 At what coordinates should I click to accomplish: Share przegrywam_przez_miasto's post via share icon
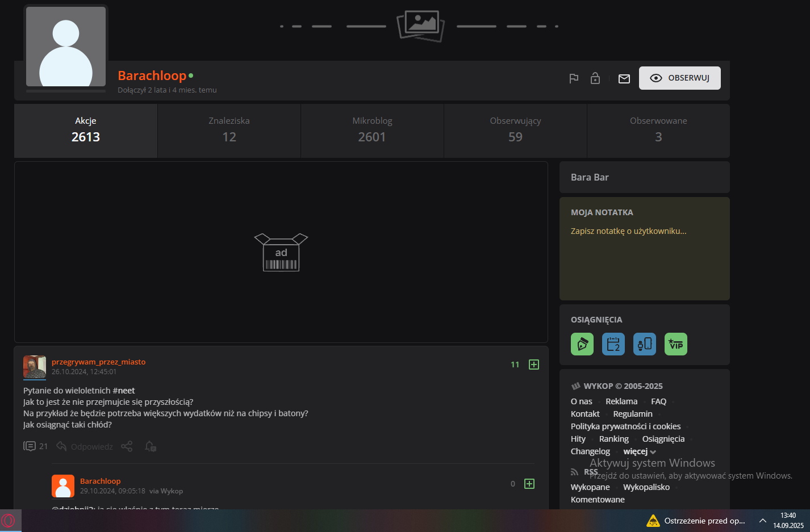coord(127,446)
